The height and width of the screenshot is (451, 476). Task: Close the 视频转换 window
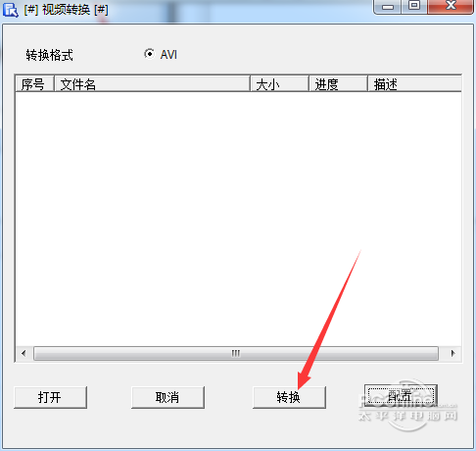[451, 6]
